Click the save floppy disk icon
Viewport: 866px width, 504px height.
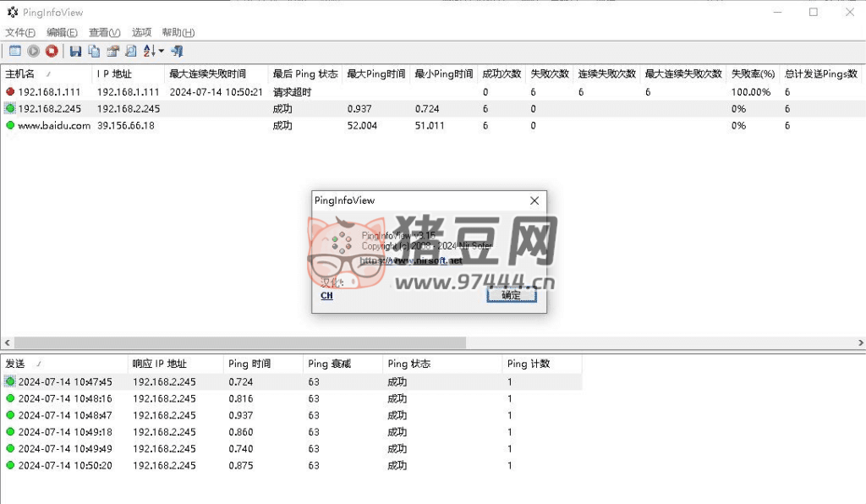point(76,52)
